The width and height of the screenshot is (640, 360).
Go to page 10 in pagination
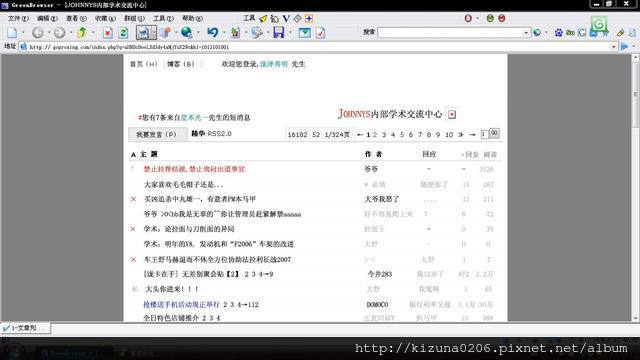coord(449,135)
